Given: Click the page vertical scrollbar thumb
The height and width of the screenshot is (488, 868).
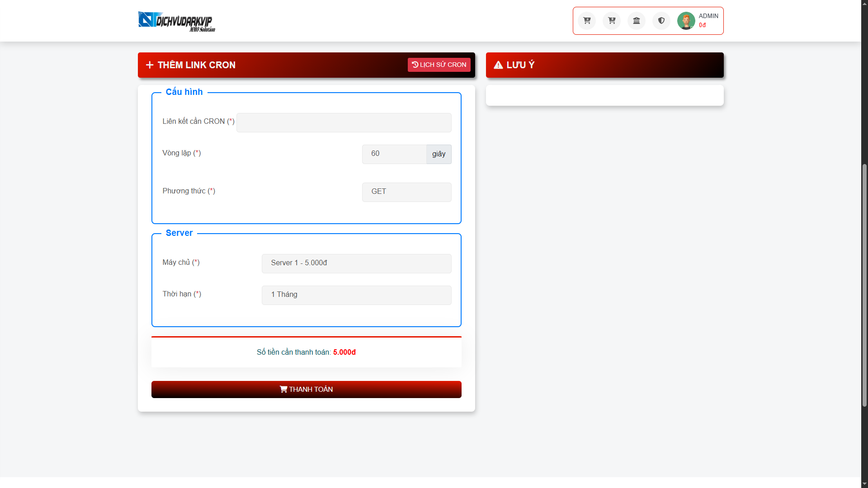Looking at the screenshot, I should [864, 285].
